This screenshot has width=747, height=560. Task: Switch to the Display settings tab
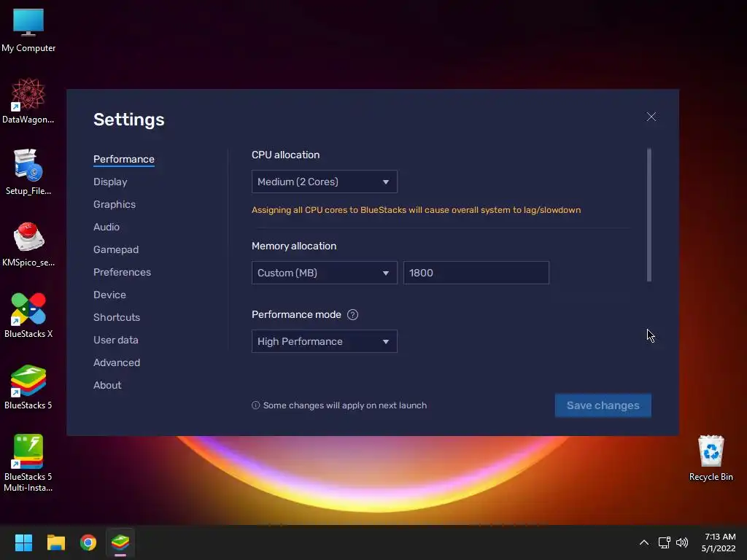(111, 182)
